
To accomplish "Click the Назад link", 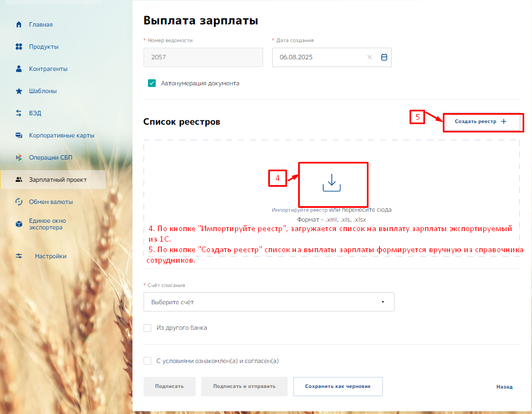I will pyautogui.click(x=504, y=387).
